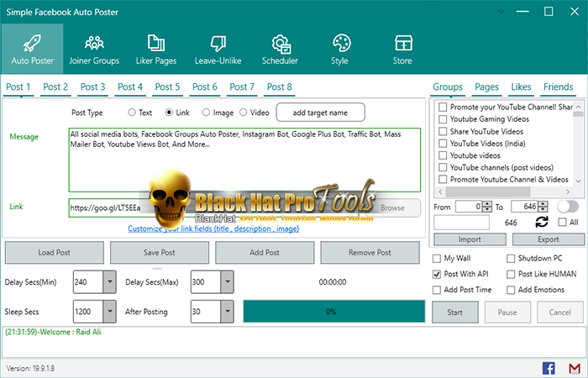Open the Delay Secs(Max) dropdown

227,282
